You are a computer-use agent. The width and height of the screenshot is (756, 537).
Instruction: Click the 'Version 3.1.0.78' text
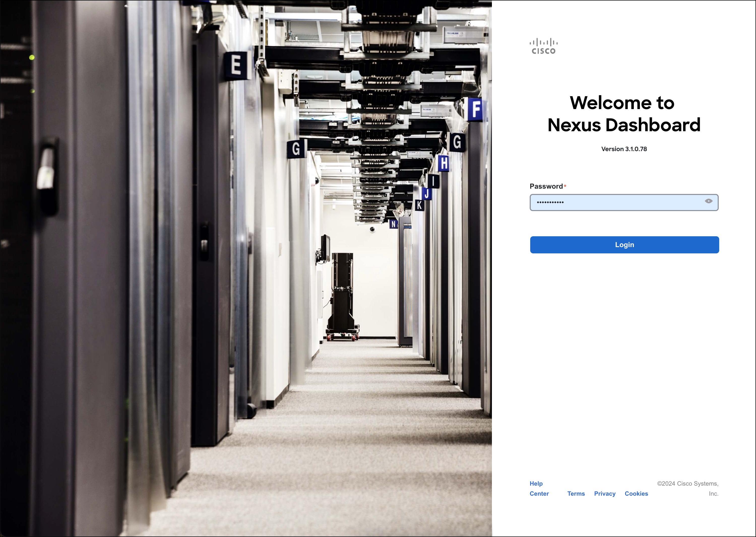[x=624, y=149]
